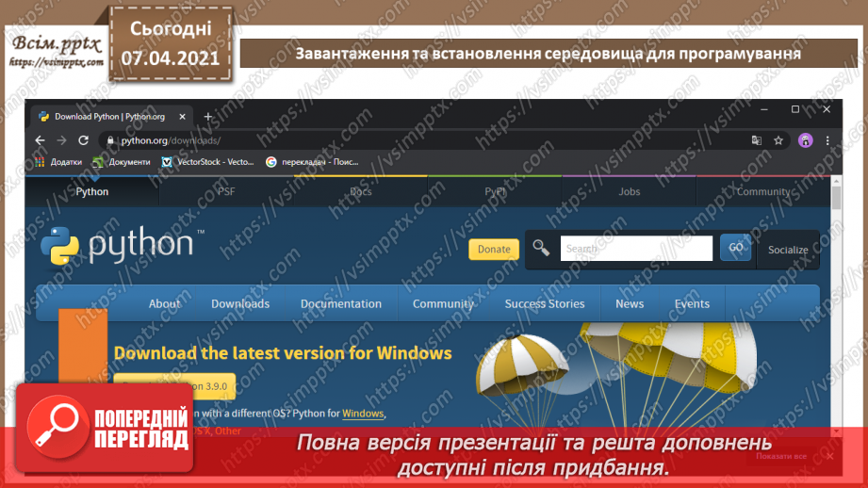
Task: Close the download bar with X
Action: click(x=829, y=457)
